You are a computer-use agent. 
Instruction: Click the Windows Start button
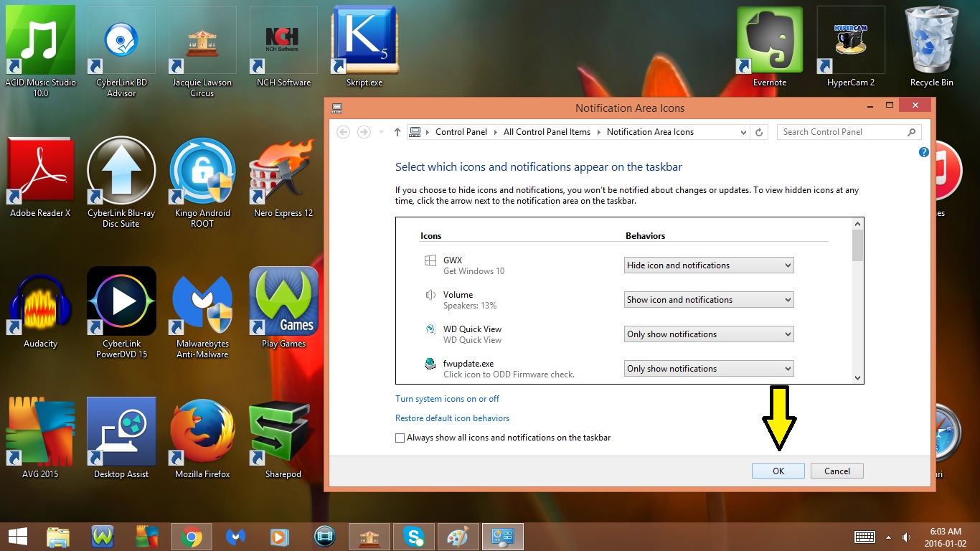(x=17, y=536)
